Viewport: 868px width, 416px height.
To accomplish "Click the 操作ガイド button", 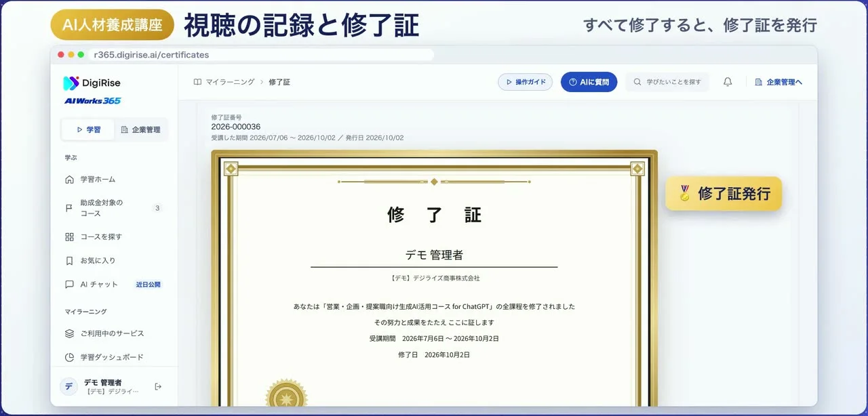I will pyautogui.click(x=525, y=82).
